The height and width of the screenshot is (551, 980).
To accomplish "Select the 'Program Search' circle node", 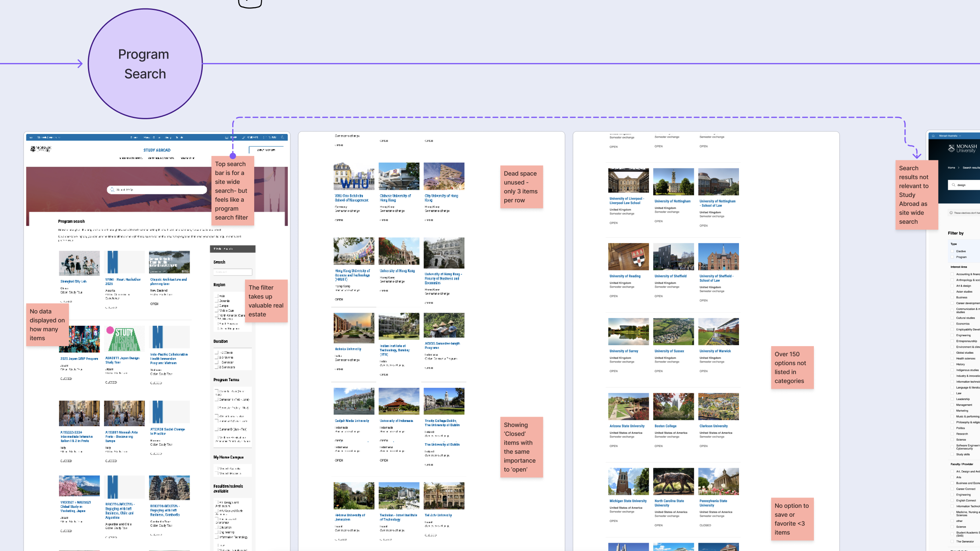I will point(145,64).
